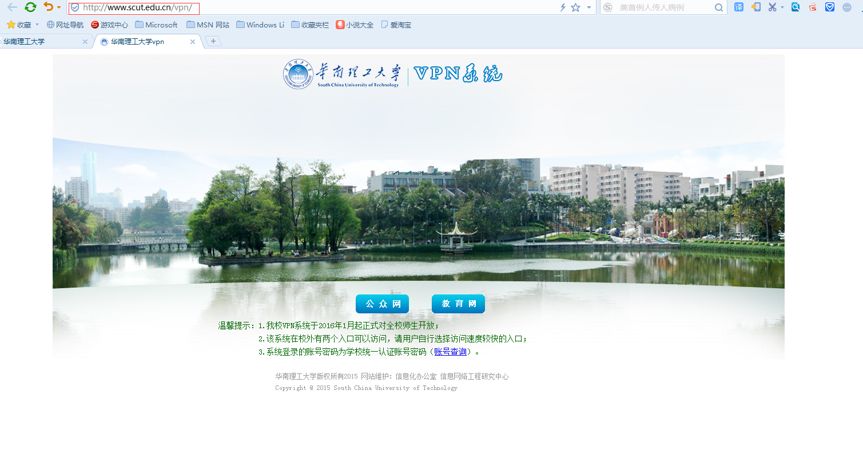
Task: Click the security shield icon in address bar
Action: coord(75,8)
